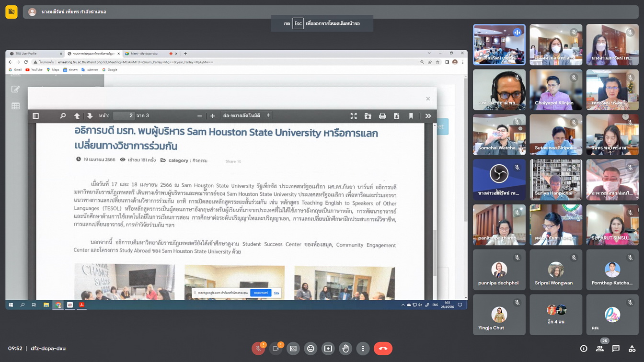Reload the shared browser page
This screenshot has height=362, width=644.
pyautogui.click(x=26, y=62)
